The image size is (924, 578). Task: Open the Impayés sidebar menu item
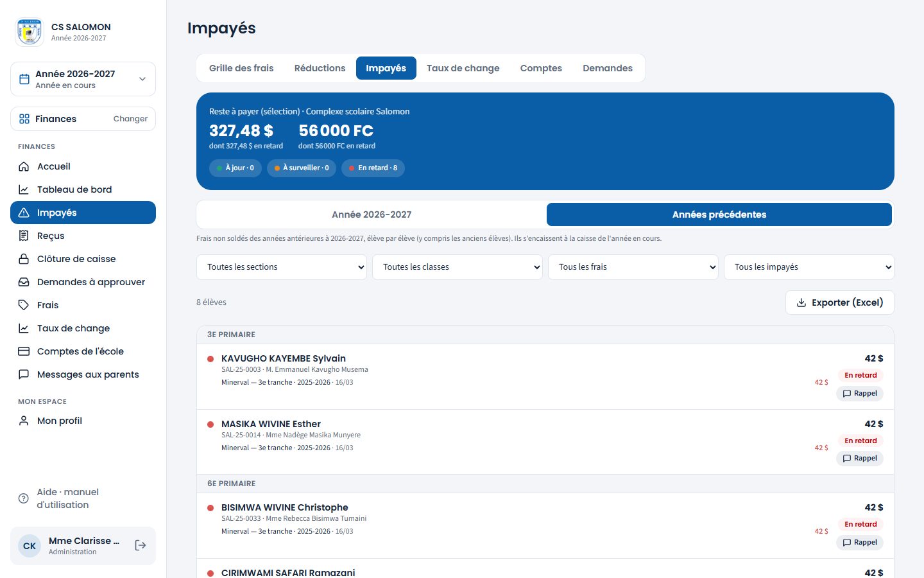(x=83, y=213)
